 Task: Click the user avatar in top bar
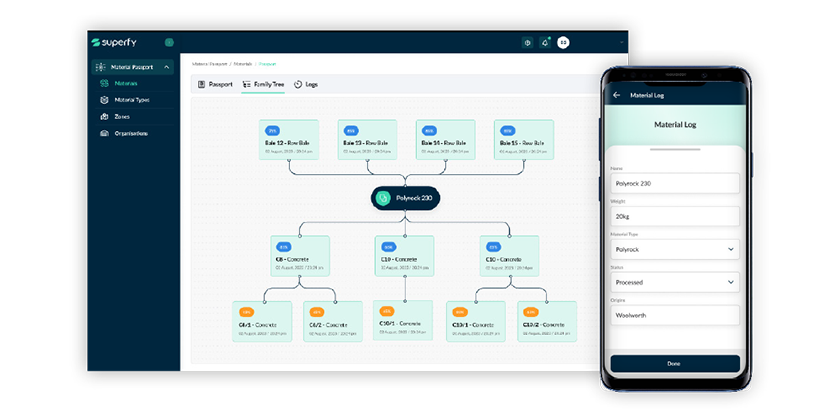click(563, 43)
